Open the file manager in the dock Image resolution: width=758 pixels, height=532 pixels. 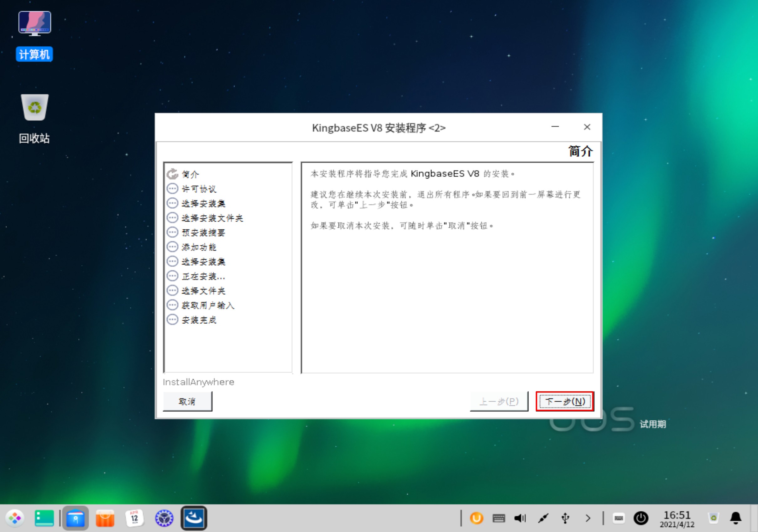(75, 518)
